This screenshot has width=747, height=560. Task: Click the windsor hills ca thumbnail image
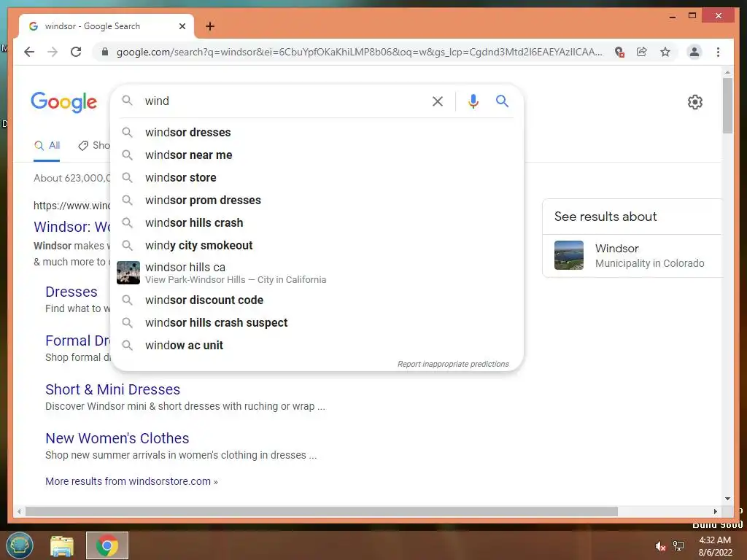pos(128,273)
